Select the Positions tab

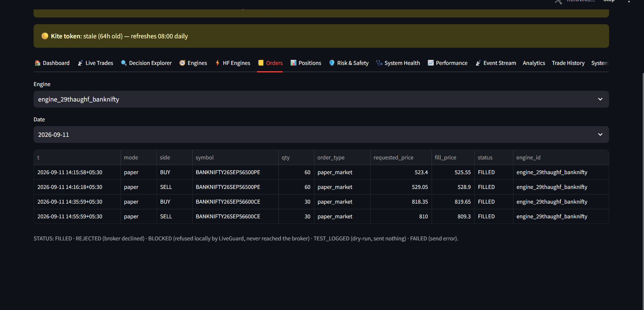pyautogui.click(x=306, y=63)
